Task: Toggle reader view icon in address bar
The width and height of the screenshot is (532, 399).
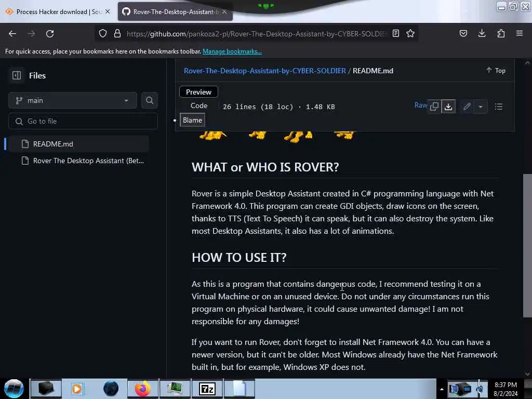Action: coord(395,33)
